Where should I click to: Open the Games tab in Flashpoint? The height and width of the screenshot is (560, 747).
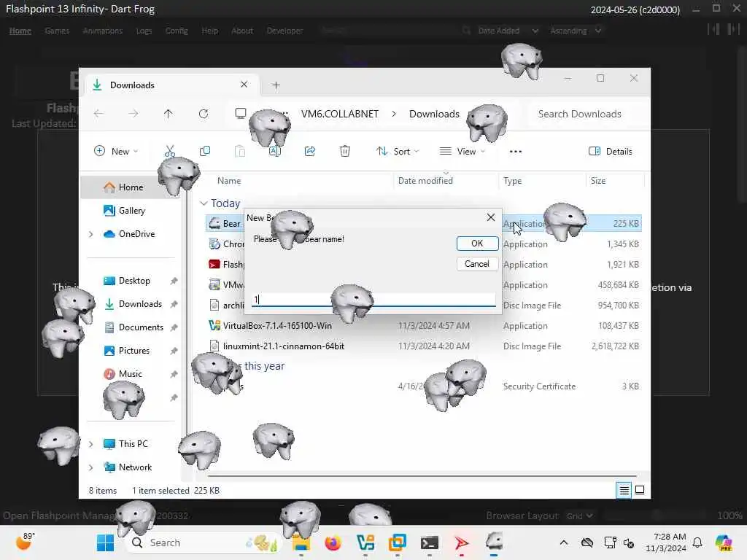click(57, 31)
